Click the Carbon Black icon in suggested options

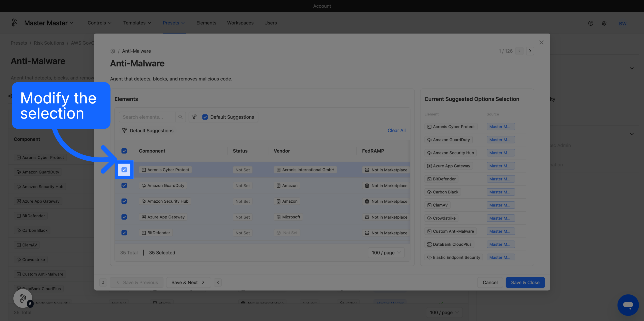(x=429, y=192)
